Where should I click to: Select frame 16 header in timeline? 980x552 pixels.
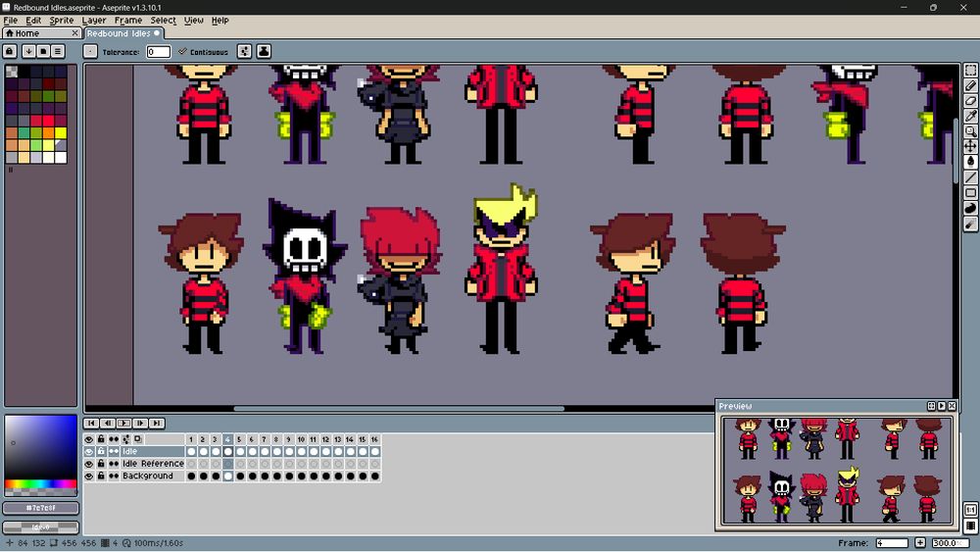(374, 439)
